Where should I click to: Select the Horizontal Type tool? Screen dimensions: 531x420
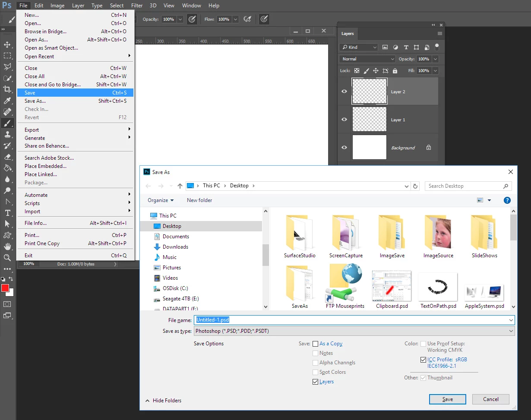tap(7, 213)
